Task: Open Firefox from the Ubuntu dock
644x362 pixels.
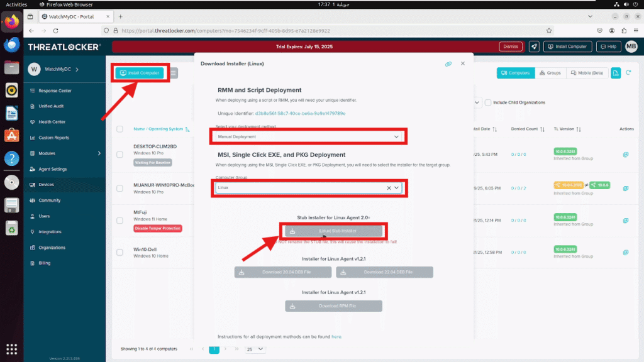Action: pyautogui.click(x=11, y=22)
